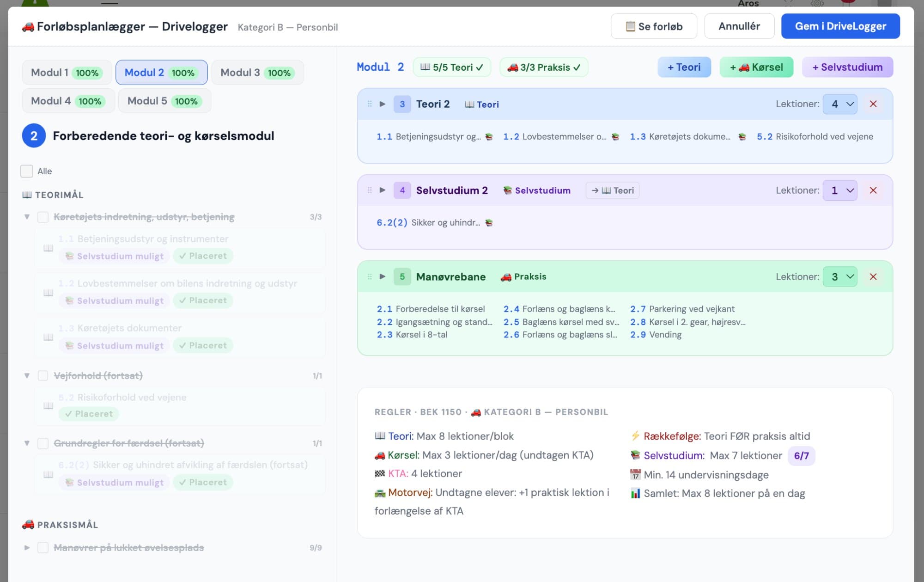Click the red car icon in the planner title
This screenshot has width=924, height=582.
click(28, 27)
